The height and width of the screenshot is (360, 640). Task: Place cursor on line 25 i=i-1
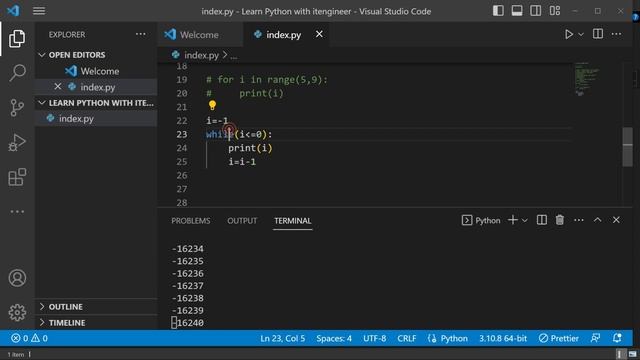point(242,162)
